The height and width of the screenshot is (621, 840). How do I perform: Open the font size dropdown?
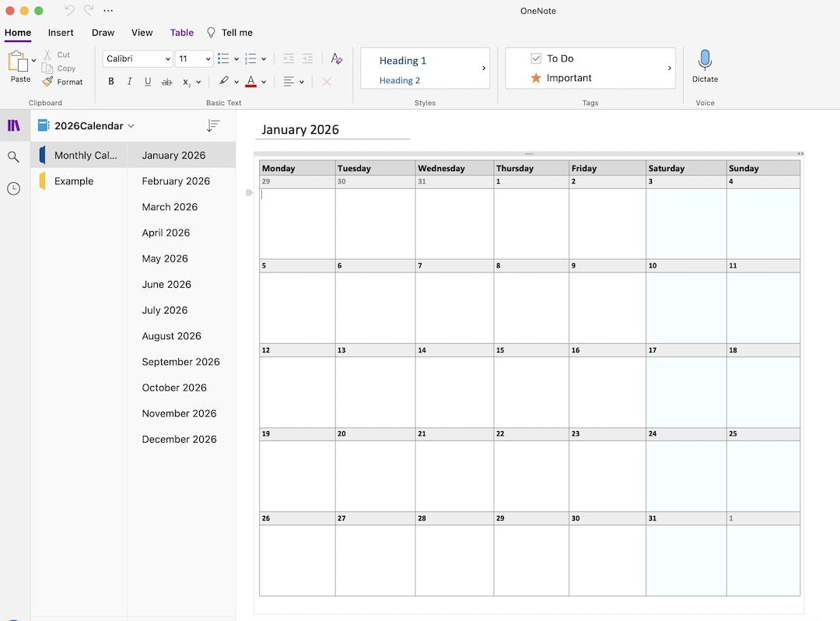194,58
